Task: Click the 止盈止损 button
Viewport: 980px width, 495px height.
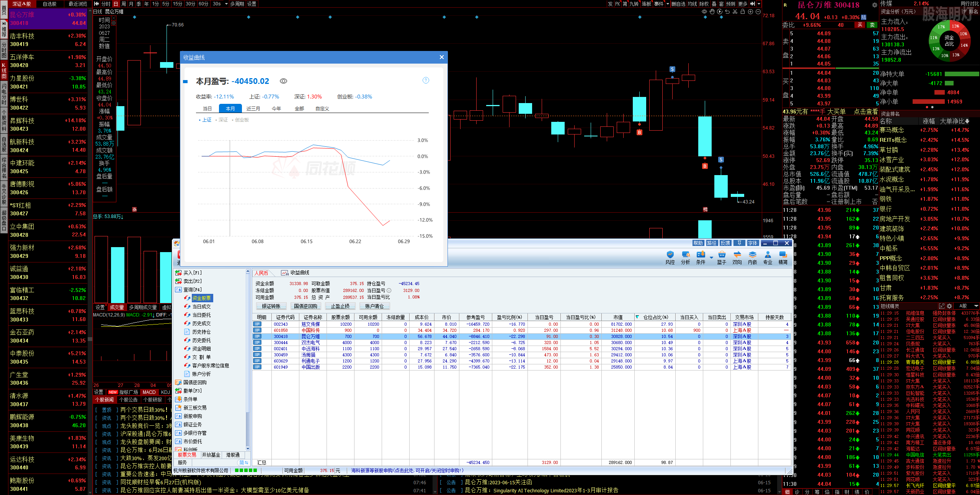Action: point(340,306)
